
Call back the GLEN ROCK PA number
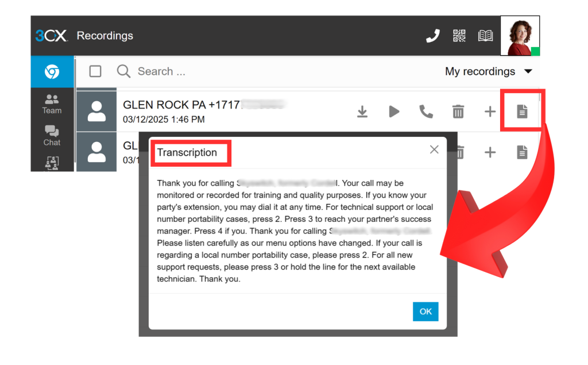(x=426, y=112)
